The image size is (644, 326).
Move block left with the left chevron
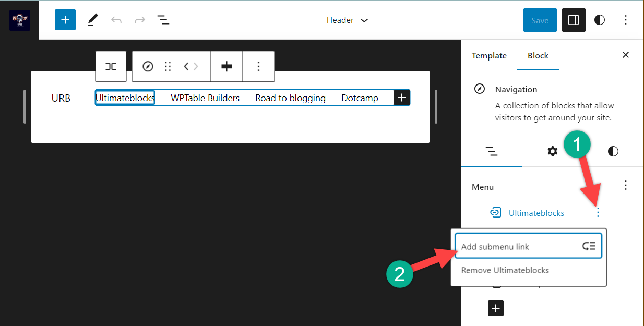point(186,66)
